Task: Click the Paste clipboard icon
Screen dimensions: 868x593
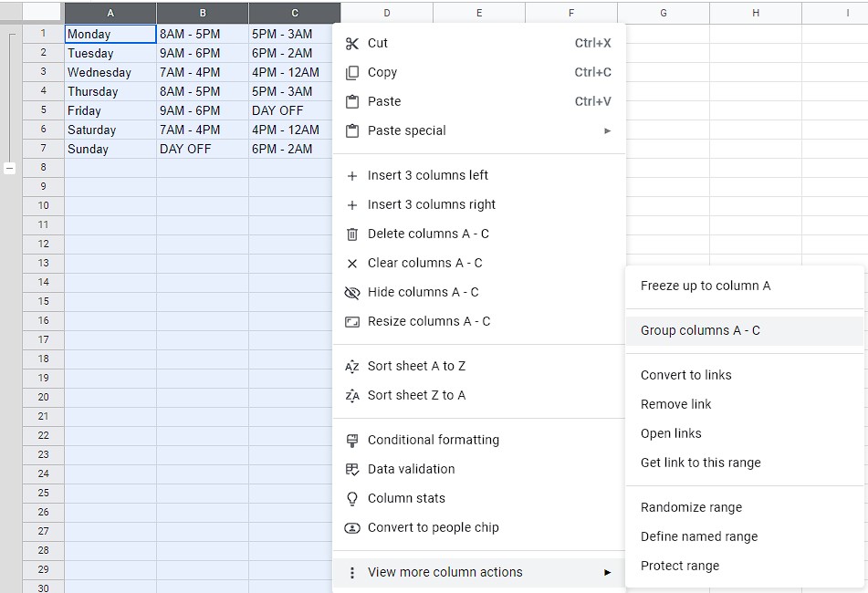Action: pos(352,102)
